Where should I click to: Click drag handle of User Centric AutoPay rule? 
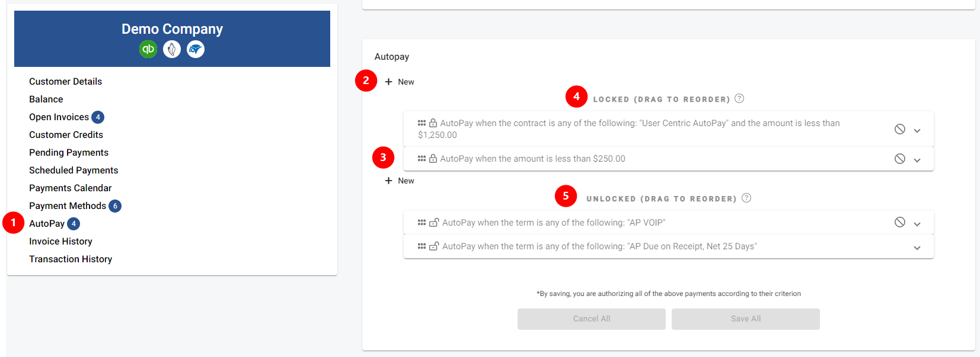click(422, 123)
